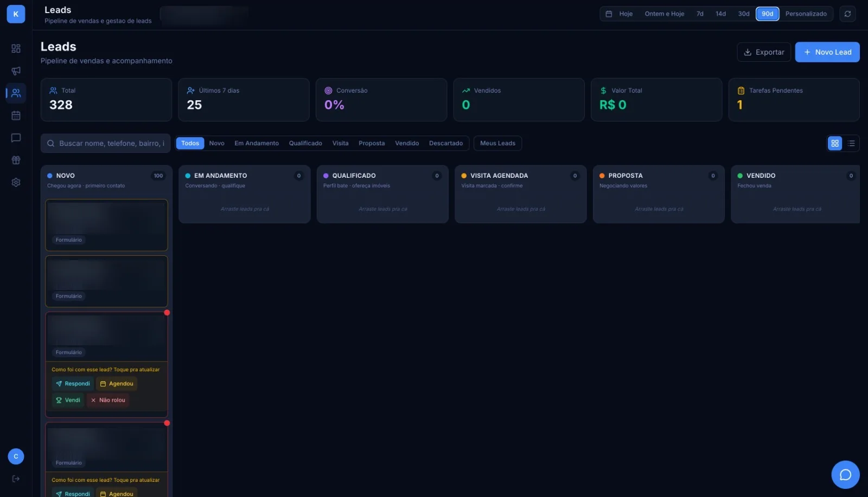Click the VENDIDO column header
Image resolution: width=868 pixels, height=497 pixels.
[761, 176]
